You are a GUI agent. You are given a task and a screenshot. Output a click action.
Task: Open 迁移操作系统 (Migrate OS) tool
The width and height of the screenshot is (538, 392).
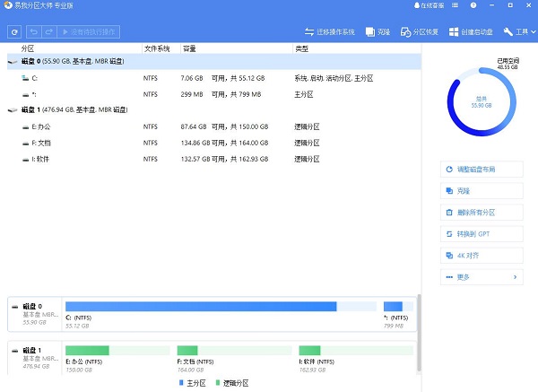click(x=330, y=32)
